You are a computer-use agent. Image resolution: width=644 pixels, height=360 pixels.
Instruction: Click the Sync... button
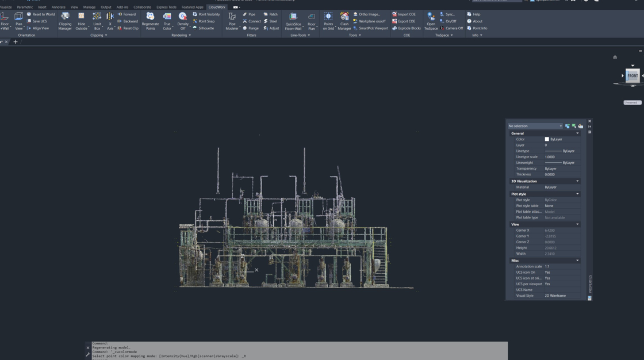[x=447, y=14]
